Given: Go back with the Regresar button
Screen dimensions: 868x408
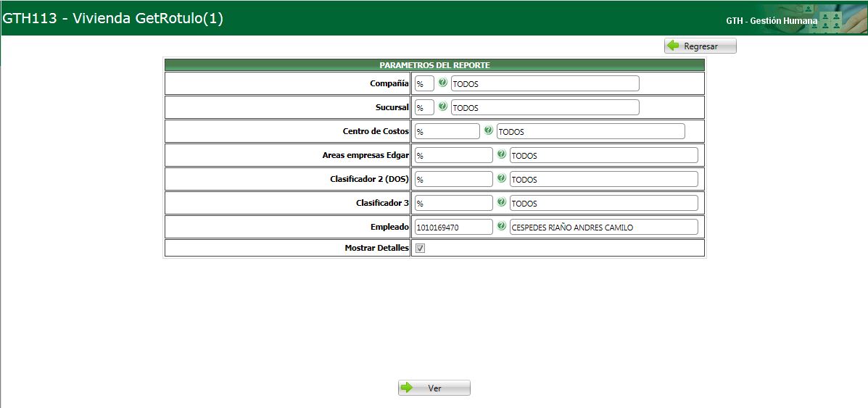Looking at the screenshot, I should click(700, 46).
